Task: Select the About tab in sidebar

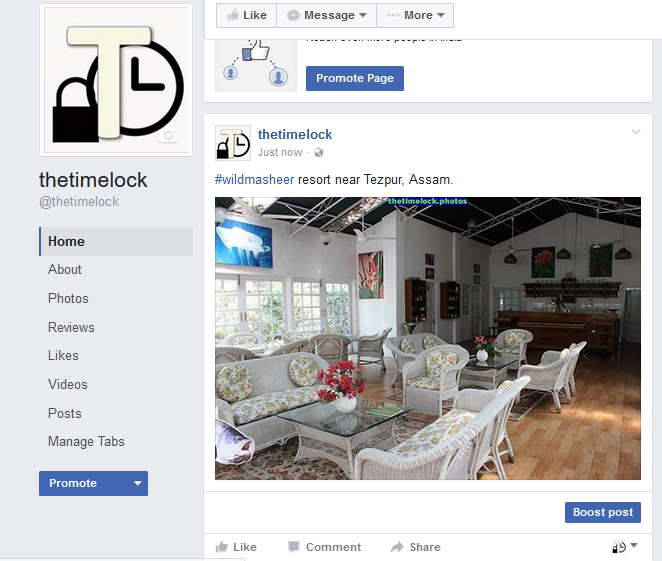Action: tap(65, 269)
